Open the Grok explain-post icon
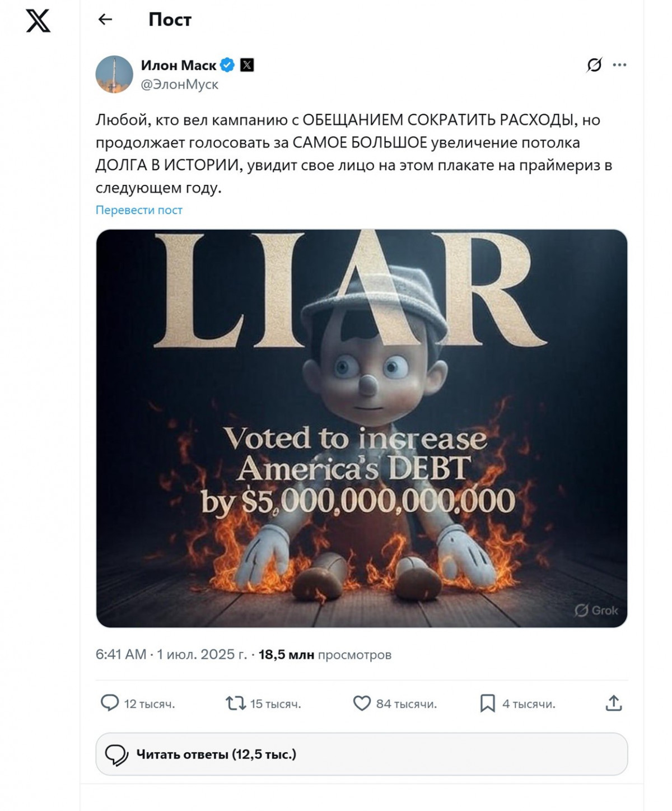Screen dimensions: 672x811 tap(594, 65)
